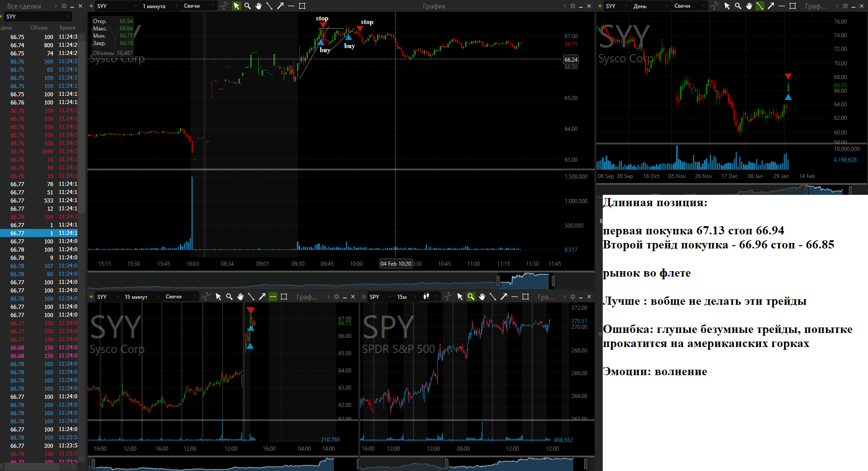This screenshot has height=471, width=868.
Task: Open settings gear of 1-minute График panel
Action: (x=573, y=6)
